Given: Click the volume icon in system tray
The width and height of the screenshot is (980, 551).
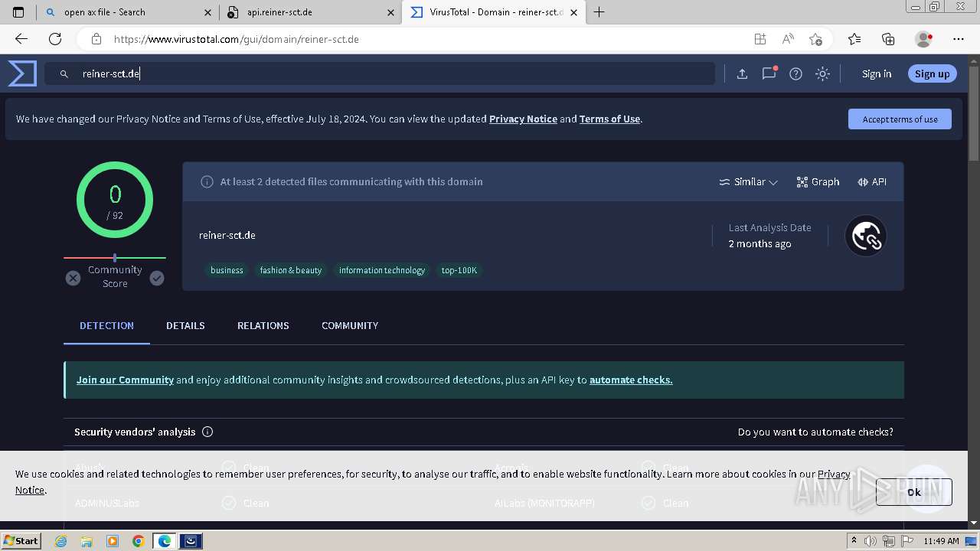Looking at the screenshot, I should [872, 541].
